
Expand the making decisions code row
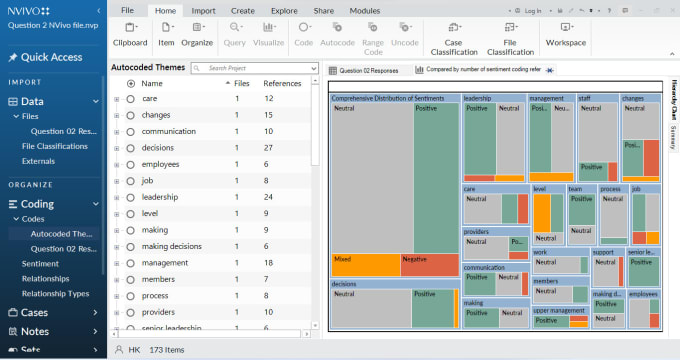pyautogui.click(x=117, y=247)
